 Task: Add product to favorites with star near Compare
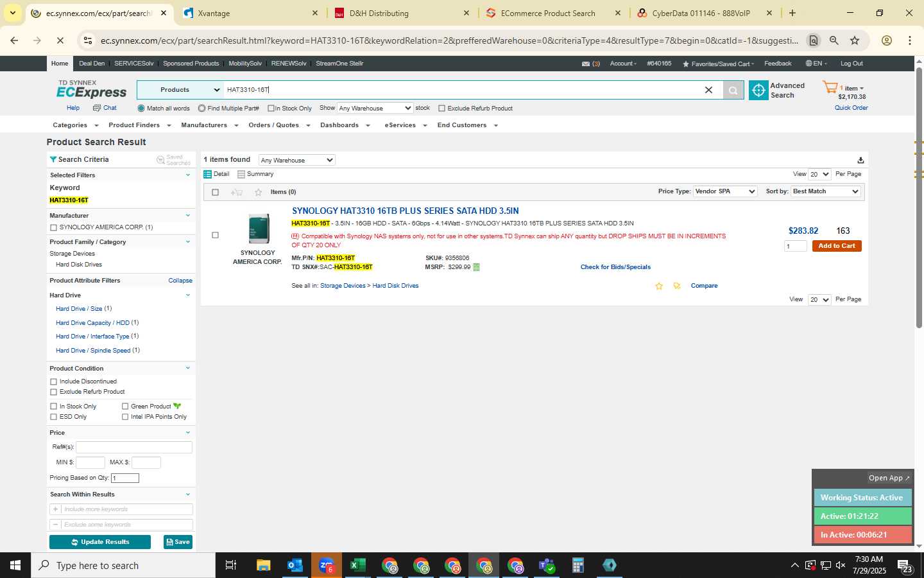[659, 286]
